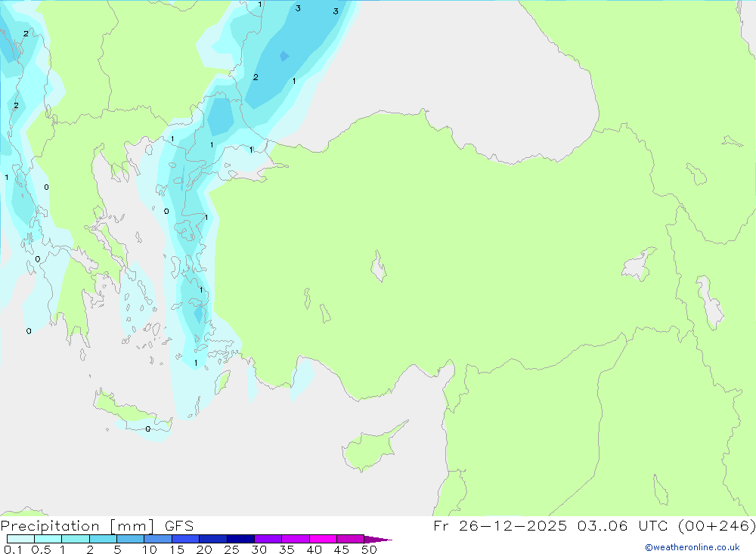Click the 25–30 mm navy legend swatch
This screenshot has height=554, width=756.
pos(240,539)
